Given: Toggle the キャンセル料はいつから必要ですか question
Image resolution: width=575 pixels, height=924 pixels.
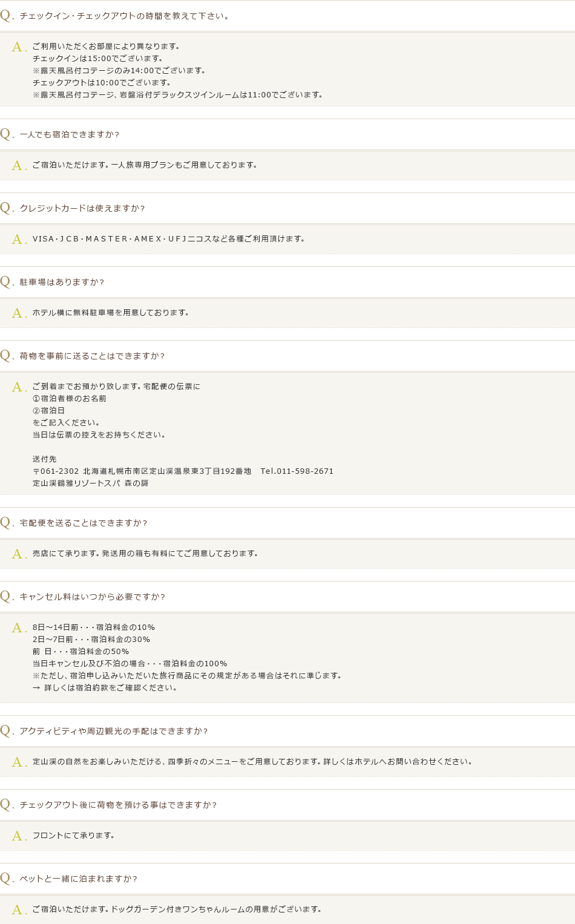Looking at the screenshot, I should click(x=92, y=597).
